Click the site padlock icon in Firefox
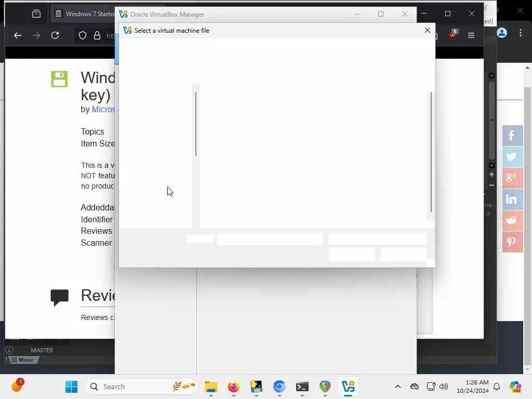The width and height of the screenshot is (532, 399). click(x=97, y=35)
